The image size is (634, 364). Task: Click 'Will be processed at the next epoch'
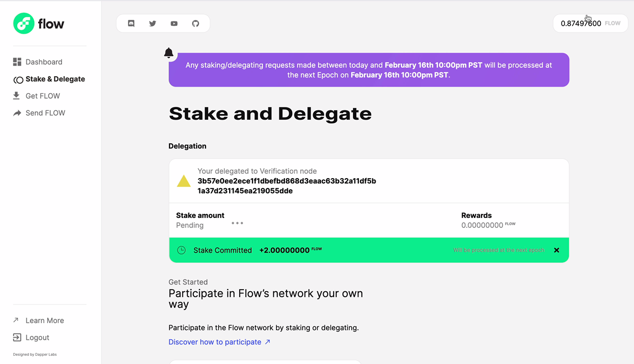[499, 250]
